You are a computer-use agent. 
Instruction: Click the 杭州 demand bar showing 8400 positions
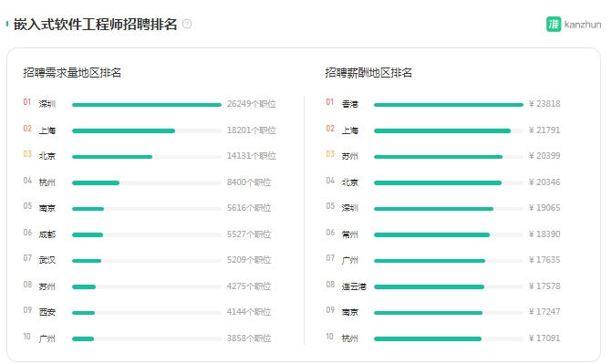tap(96, 182)
